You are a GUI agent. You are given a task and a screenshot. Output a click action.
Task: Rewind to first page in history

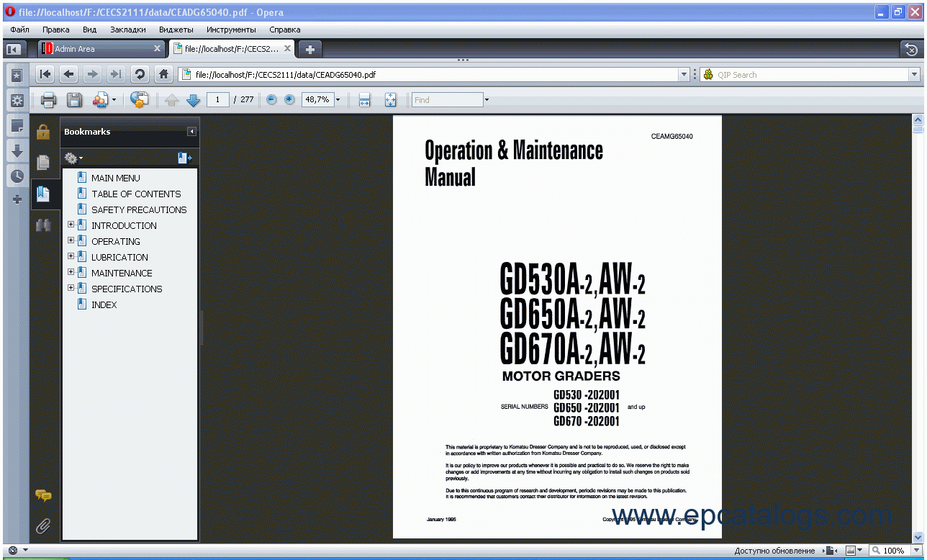45,74
